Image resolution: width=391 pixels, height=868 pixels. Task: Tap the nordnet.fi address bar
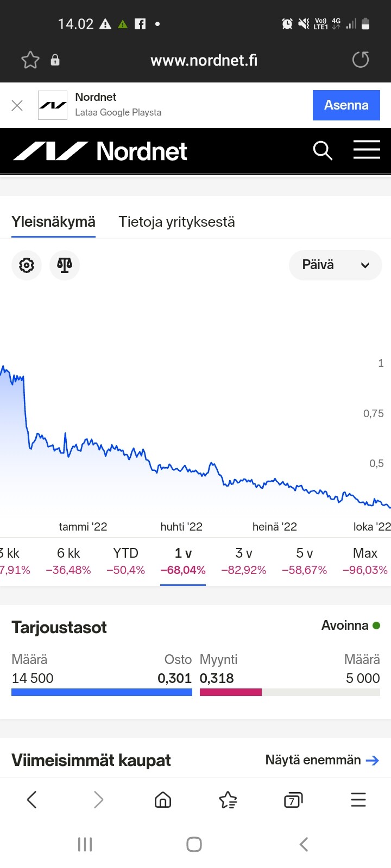pyautogui.click(x=204, y=60)
